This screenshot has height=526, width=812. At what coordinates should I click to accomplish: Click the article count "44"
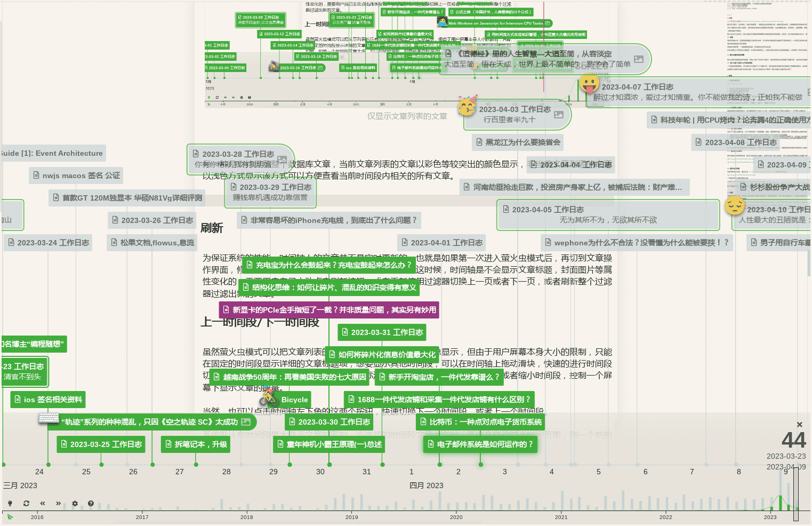pos(793,440)
